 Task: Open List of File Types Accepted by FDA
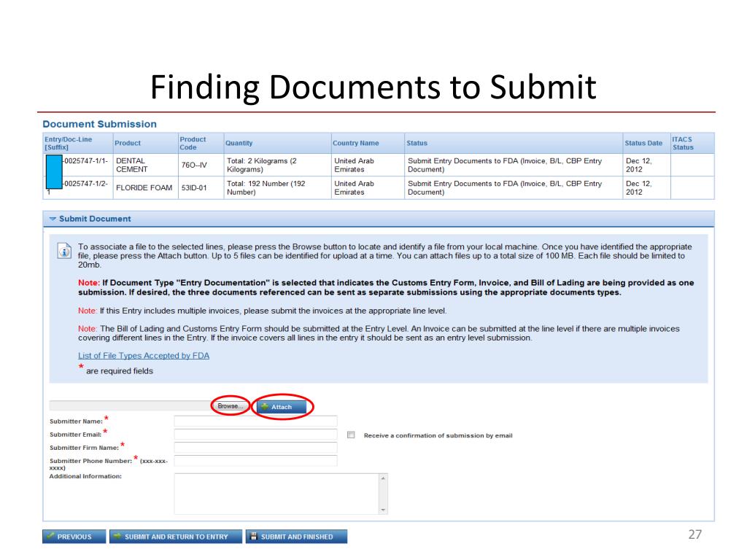(x=144, y=356)
